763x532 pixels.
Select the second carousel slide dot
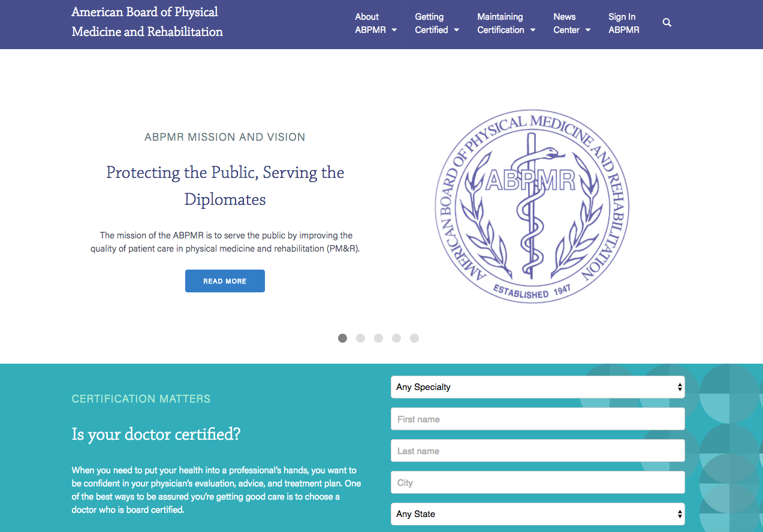pos(360,338)
